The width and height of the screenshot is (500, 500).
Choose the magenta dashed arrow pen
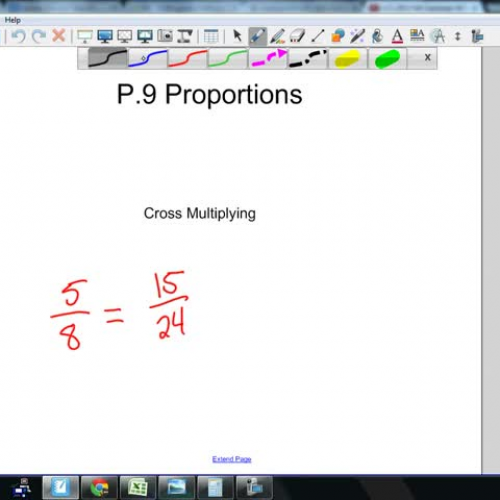268,58
